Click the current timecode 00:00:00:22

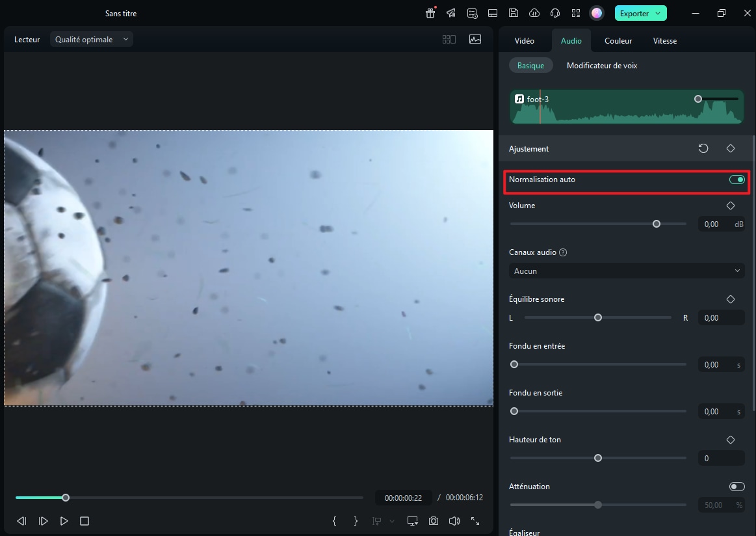click(403, 498)
